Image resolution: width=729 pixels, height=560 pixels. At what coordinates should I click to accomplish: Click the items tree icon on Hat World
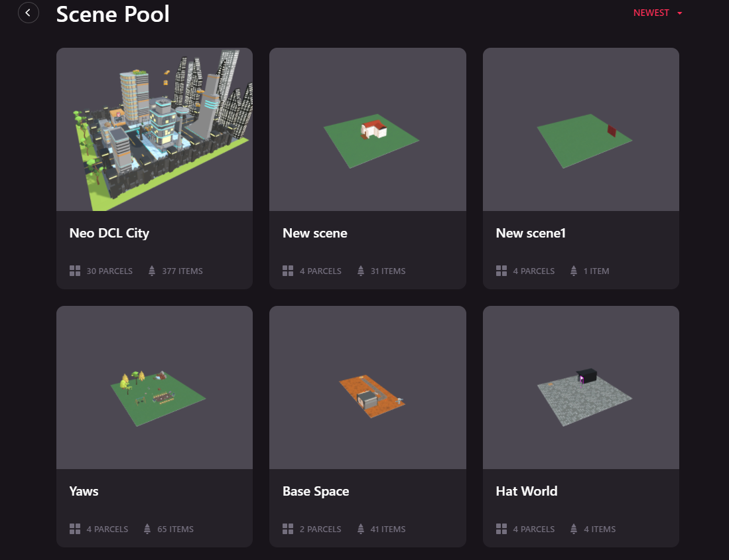click(574, 529)
